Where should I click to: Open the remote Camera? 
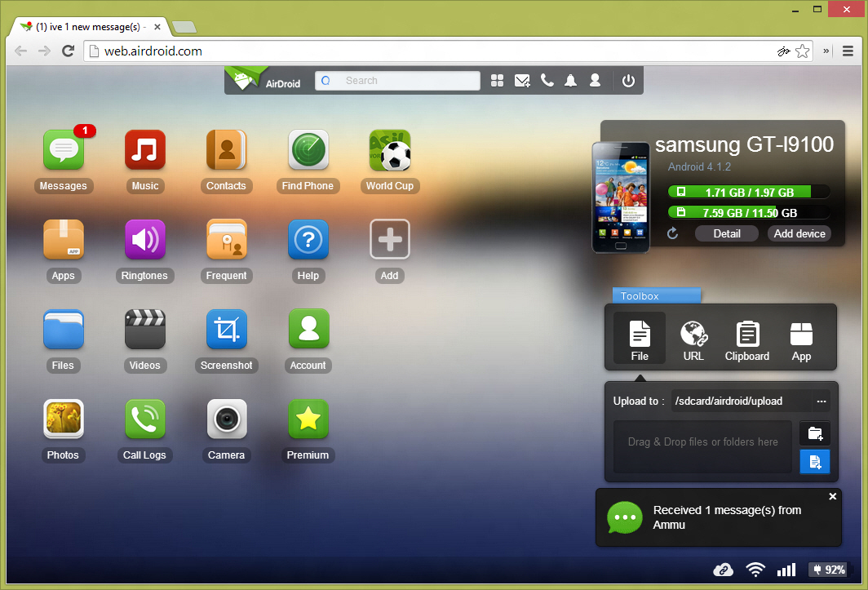(227, 419)
